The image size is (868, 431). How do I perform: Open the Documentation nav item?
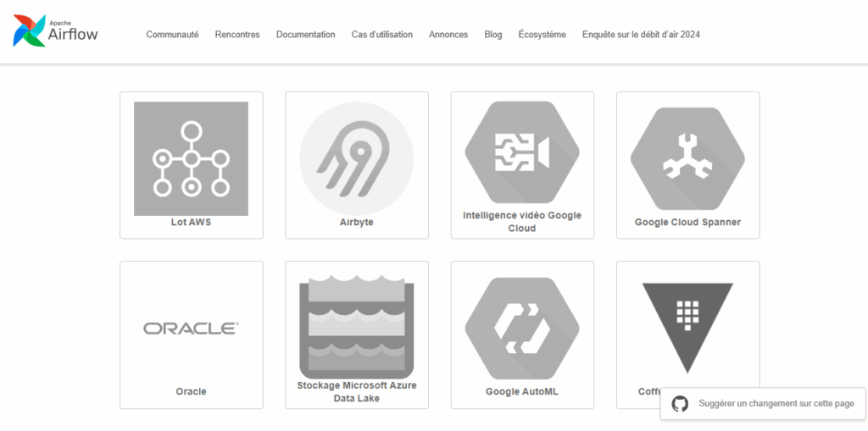pos(306,35)
